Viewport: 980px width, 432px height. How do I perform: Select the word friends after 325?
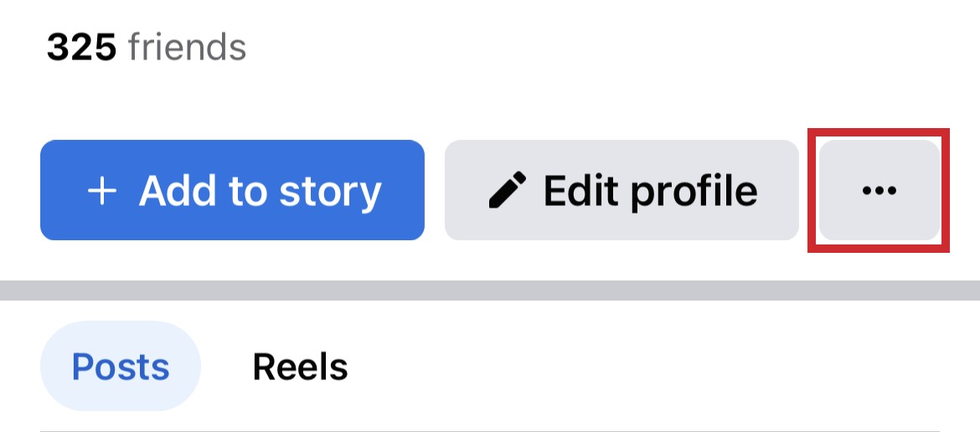coord(187,49)
